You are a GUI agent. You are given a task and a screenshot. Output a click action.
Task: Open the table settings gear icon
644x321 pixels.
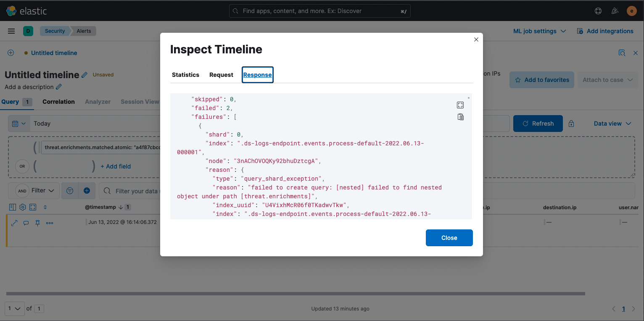(x=22, y=207)
